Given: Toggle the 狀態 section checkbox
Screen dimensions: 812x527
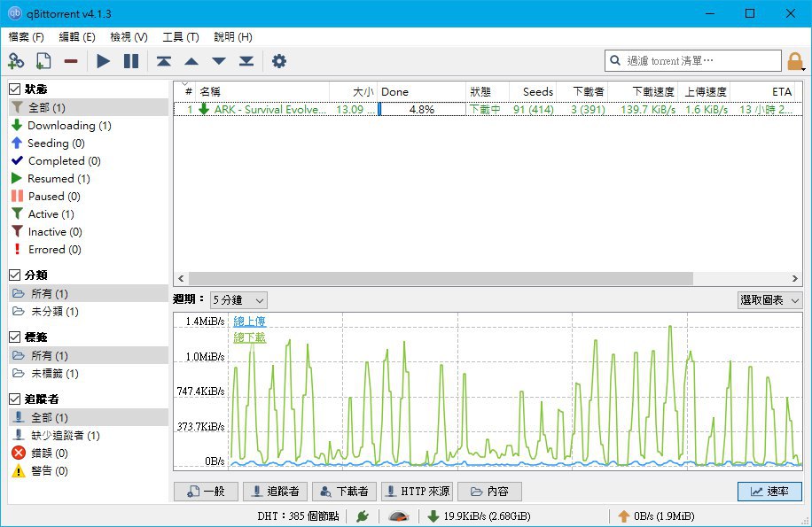Looking at the screenshot, I should coord(14,89).
